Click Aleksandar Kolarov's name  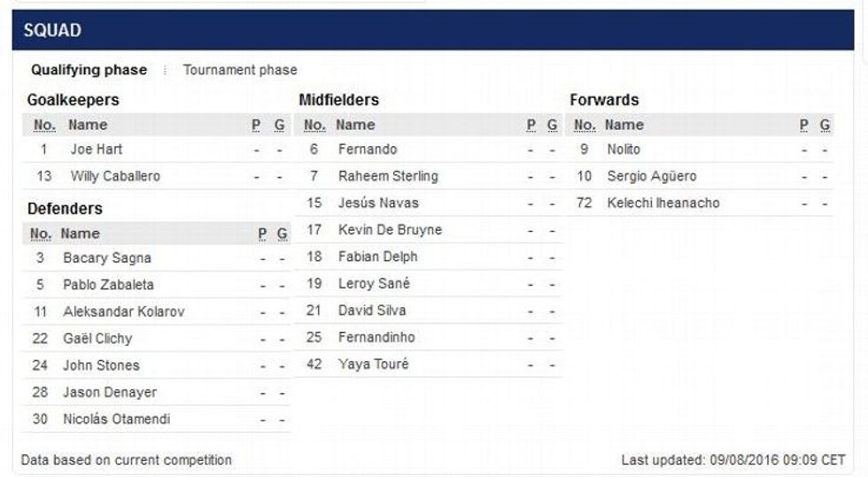[x=124, y=312]
